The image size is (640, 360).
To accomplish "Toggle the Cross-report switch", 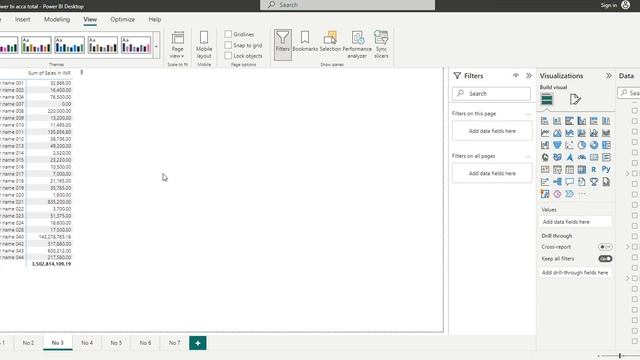I will click(x=605, y=247).
